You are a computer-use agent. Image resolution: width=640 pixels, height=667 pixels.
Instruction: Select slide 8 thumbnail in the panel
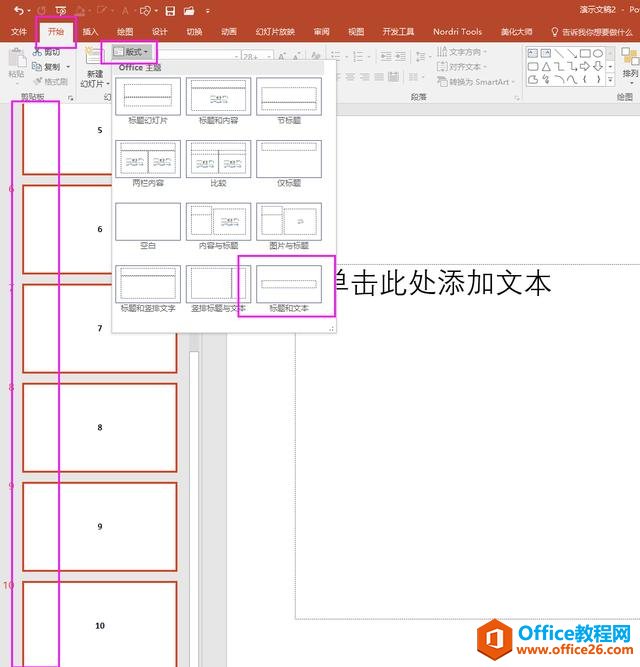[x=100, y=427]
